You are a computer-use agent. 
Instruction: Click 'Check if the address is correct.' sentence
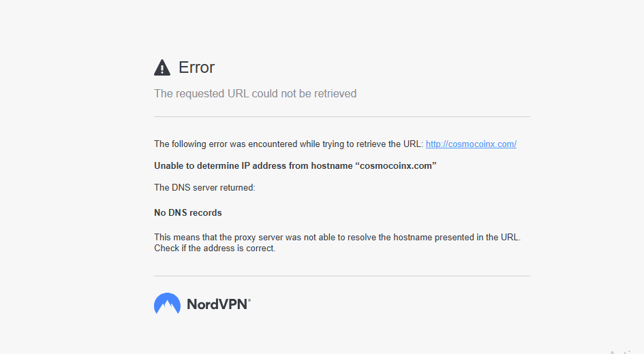215,248
